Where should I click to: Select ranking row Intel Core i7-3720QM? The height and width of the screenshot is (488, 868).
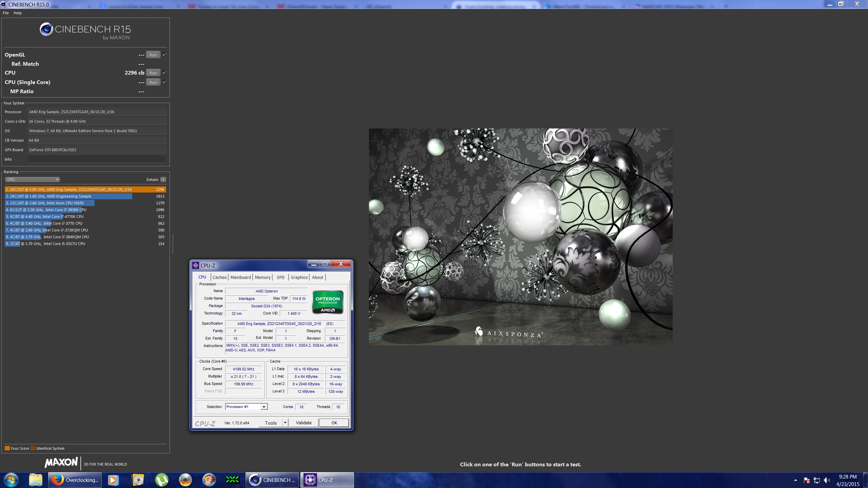coord(85,230)
